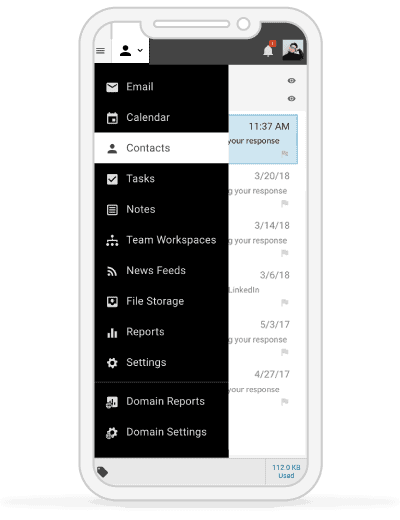Open Tasks from the menu
The image size is (400, 520).
click(x=161, y=178)
